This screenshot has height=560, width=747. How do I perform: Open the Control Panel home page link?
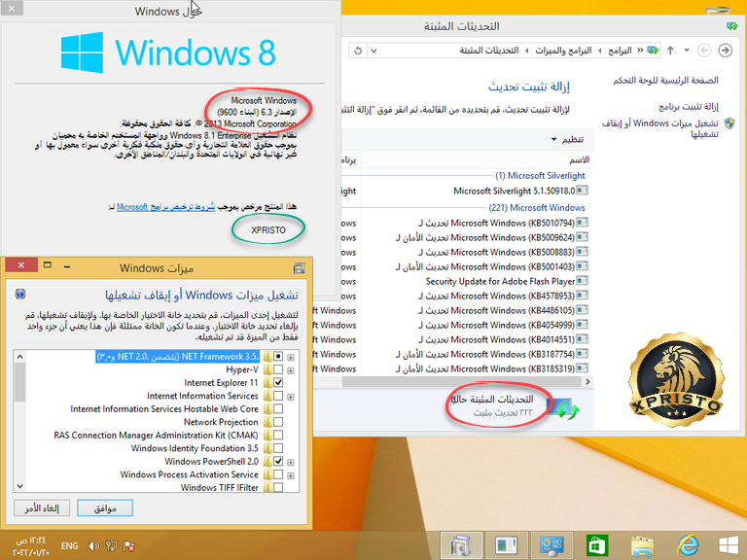coord(665,81)
